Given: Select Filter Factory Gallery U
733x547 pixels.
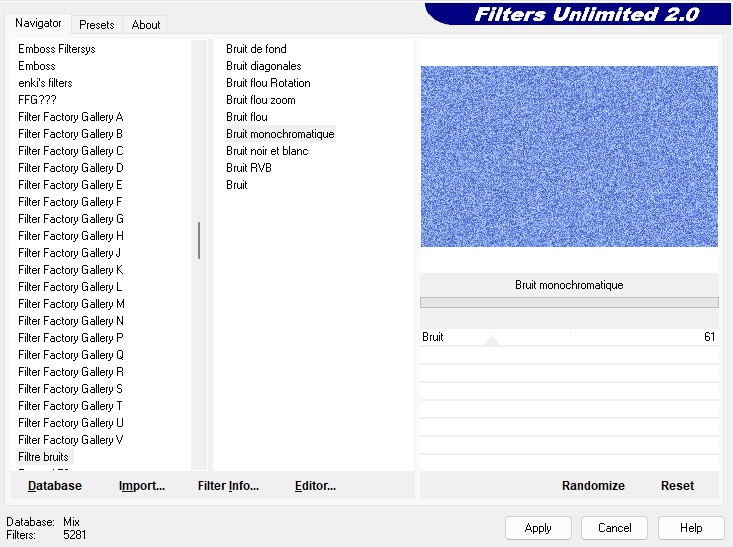Looking at the screenshot, I should [71, 423].
